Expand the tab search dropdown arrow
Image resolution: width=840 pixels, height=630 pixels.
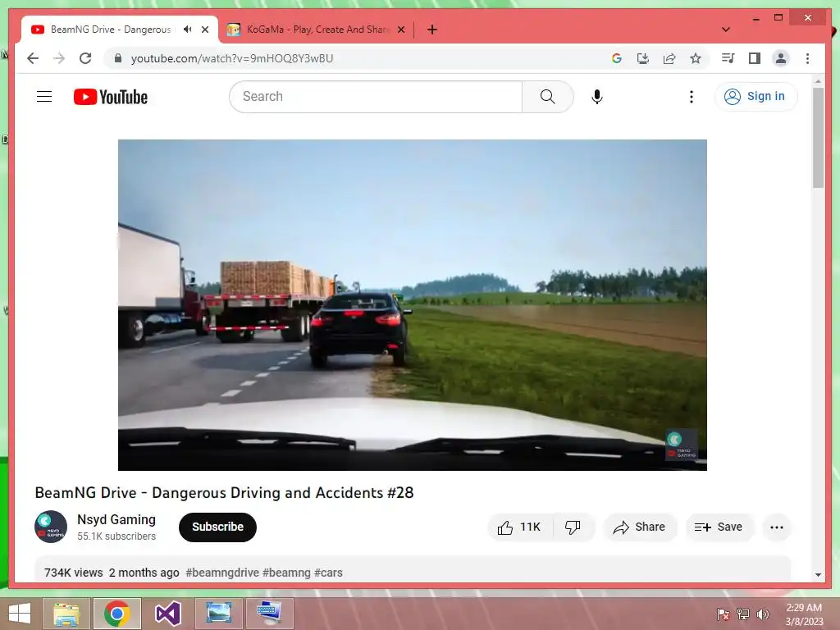click(x=726, y=30)
